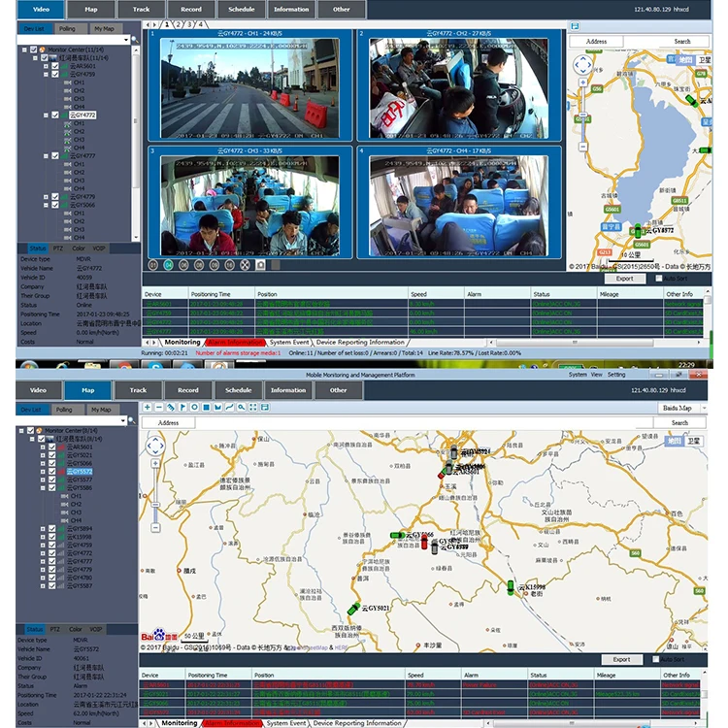Screen dimensions: 728x728
Task: Choose the 06 six-view layout button
Action: tap(183, 265)
